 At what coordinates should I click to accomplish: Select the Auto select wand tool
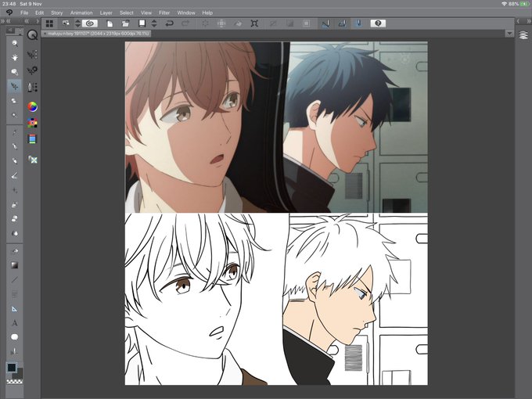(15, 115)
